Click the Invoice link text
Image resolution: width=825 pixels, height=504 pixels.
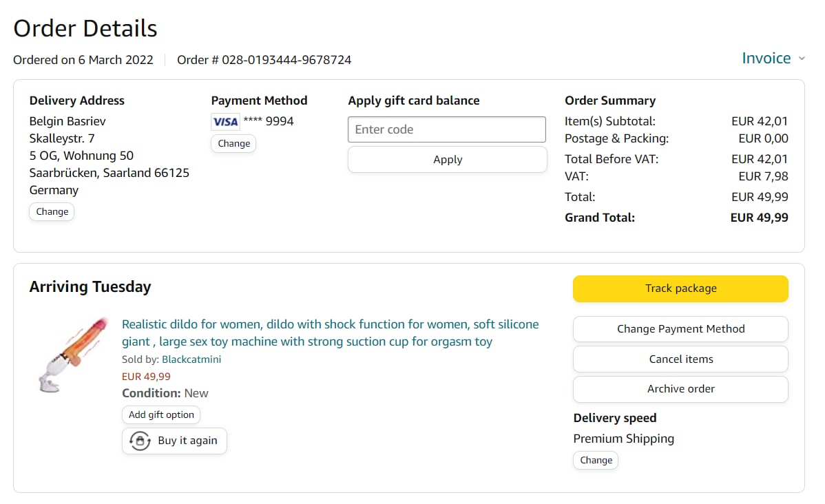766,59
